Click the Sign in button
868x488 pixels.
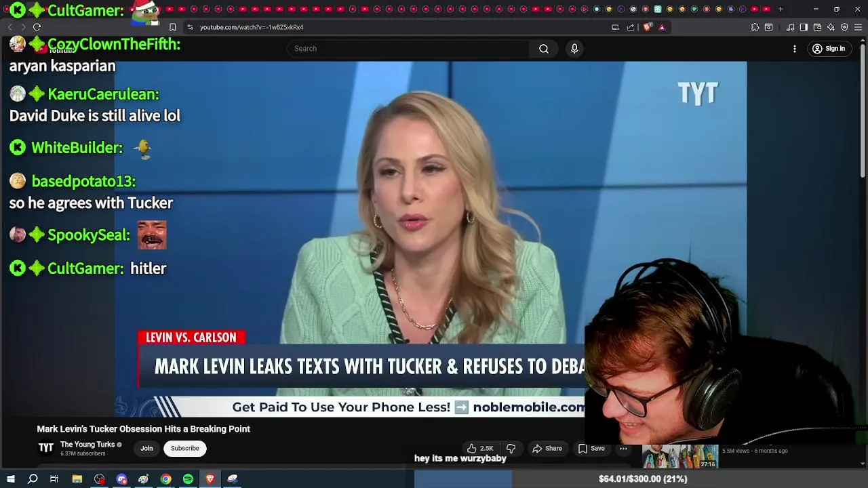[x=829, y=49]
